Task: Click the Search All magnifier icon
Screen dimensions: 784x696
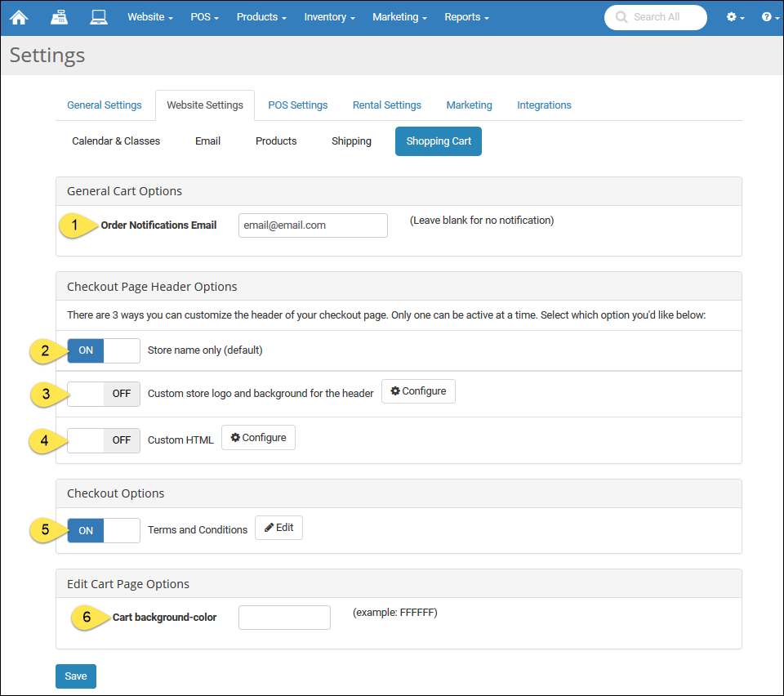Action: 622,17
